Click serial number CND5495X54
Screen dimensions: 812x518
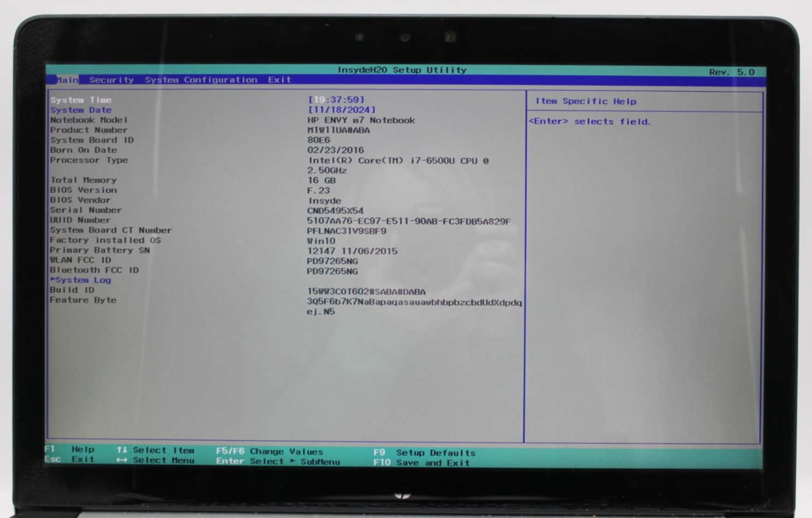point(335,211)
